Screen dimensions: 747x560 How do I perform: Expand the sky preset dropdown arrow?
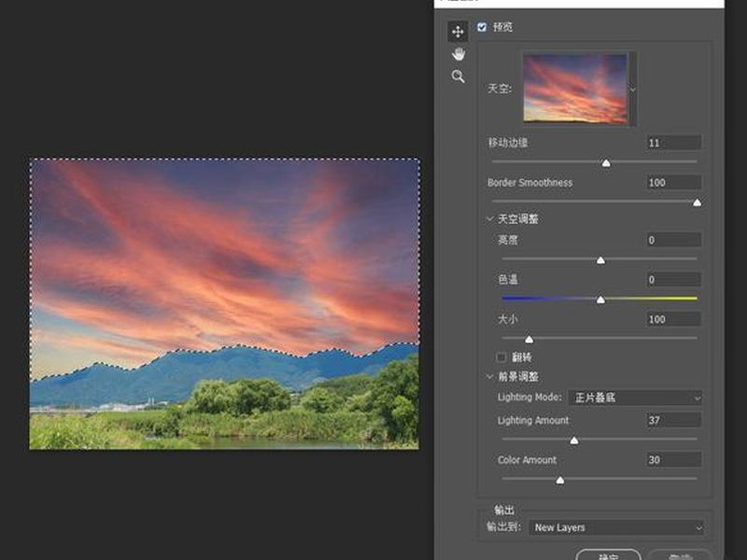tap(633, 89)
